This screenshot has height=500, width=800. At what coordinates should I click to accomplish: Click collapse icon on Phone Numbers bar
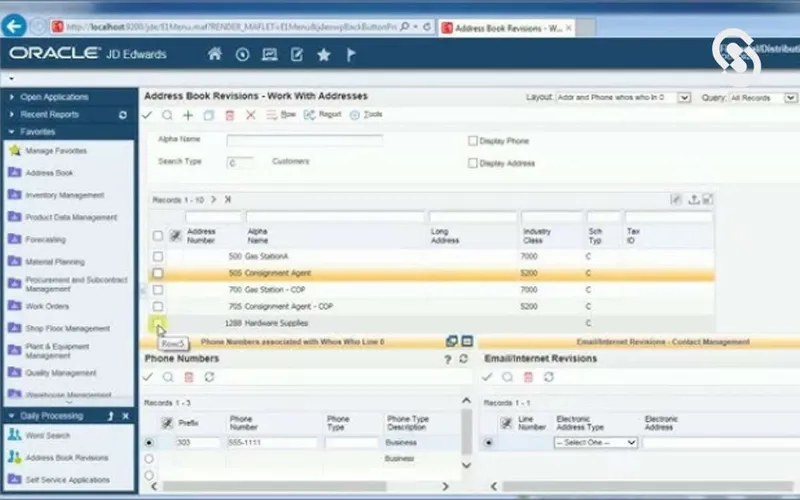point(467,341)
